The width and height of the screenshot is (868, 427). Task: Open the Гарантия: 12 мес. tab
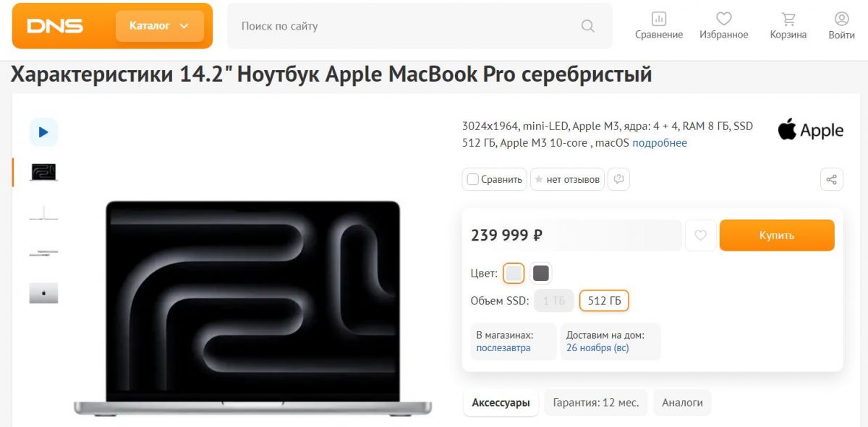596,402
